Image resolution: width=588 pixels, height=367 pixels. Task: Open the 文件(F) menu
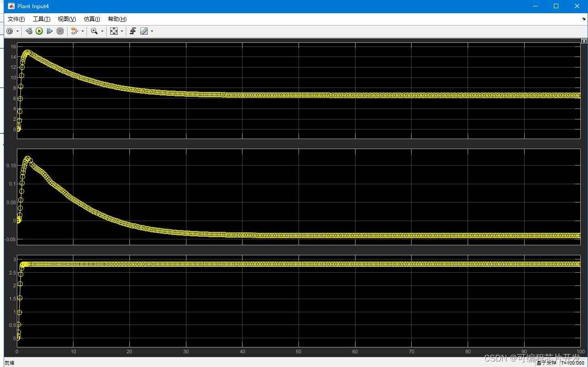(x=16, y=19)
